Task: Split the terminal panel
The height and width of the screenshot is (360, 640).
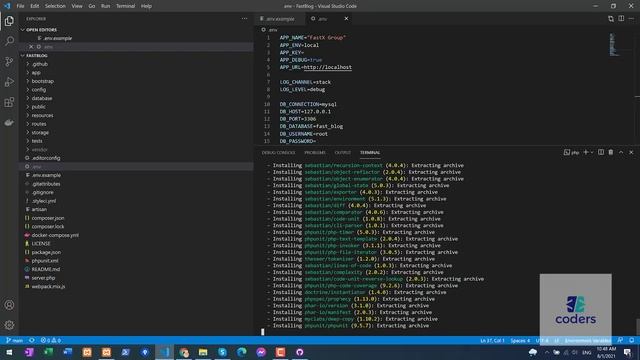Action: [601, 152]
